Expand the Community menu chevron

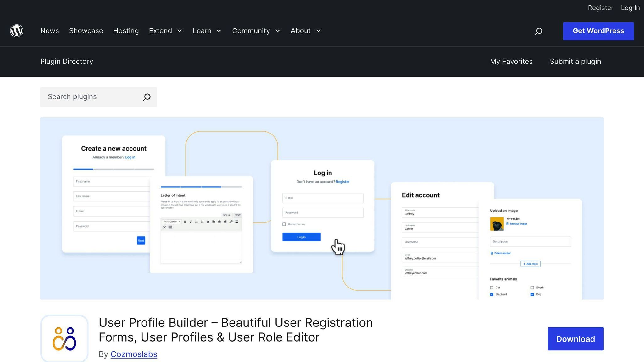click(x=278, y=31)
